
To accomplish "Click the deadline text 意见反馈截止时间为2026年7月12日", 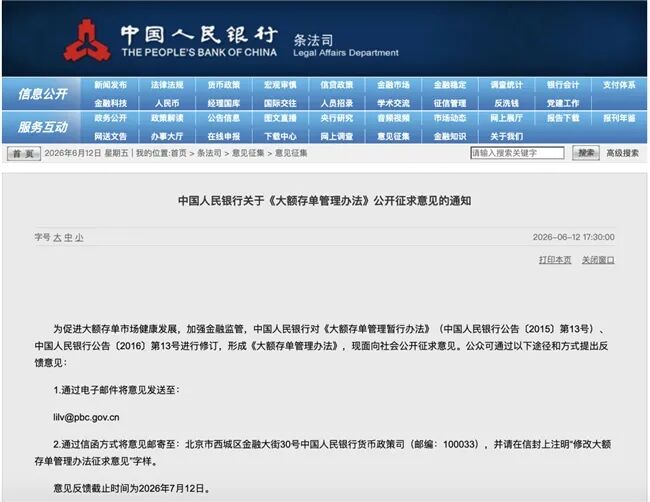I will click(x=132, y=488).
